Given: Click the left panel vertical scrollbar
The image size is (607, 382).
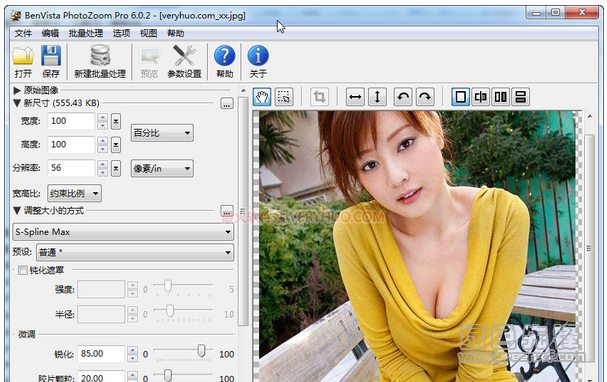Looking at the screenshot, I should pos(243,211).
